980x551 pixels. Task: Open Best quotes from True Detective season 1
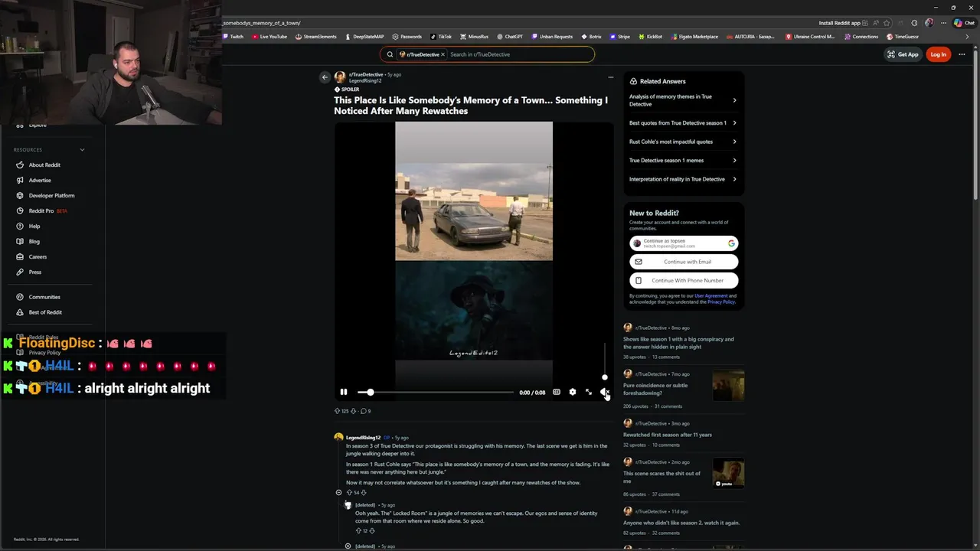[x=683, y=122]
